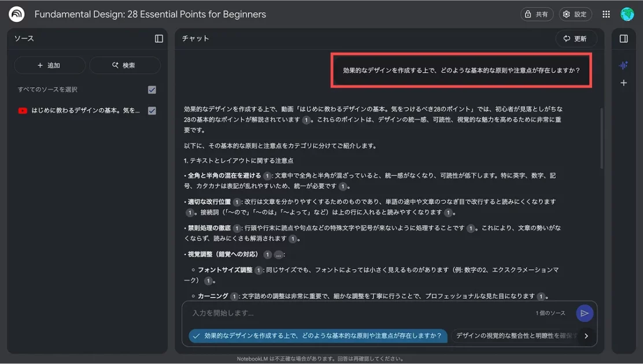Click the 追加 add source button

49,65
